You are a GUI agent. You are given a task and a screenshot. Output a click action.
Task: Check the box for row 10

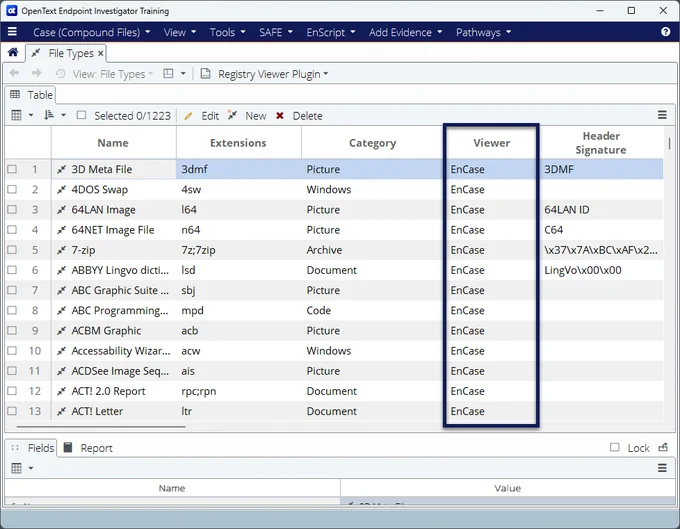pos(12,350)
